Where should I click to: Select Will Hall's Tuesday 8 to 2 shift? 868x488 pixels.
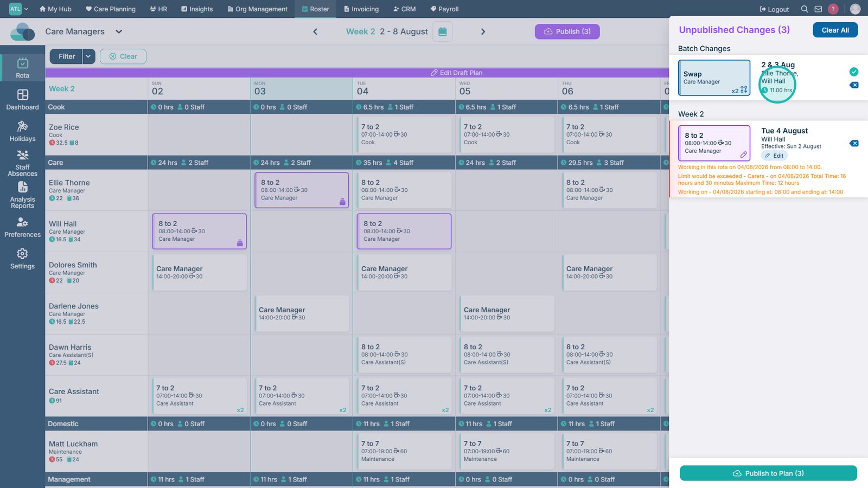point(404,231)
